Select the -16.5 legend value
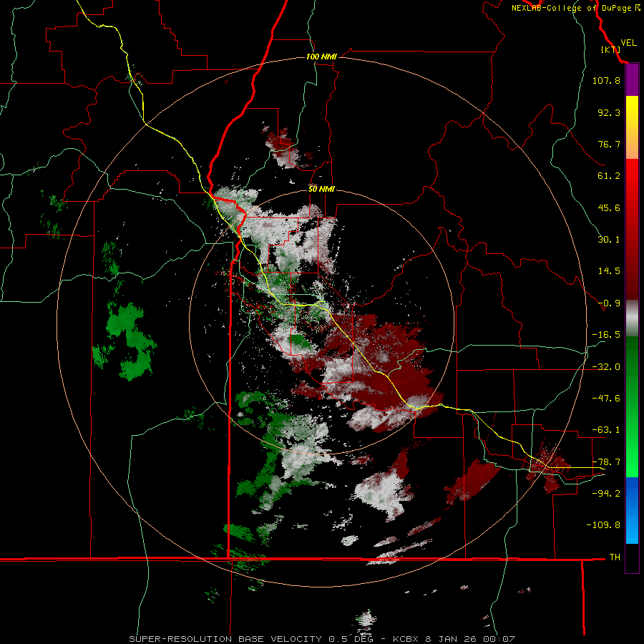644x644 pixels. click(x=606, y=335)
